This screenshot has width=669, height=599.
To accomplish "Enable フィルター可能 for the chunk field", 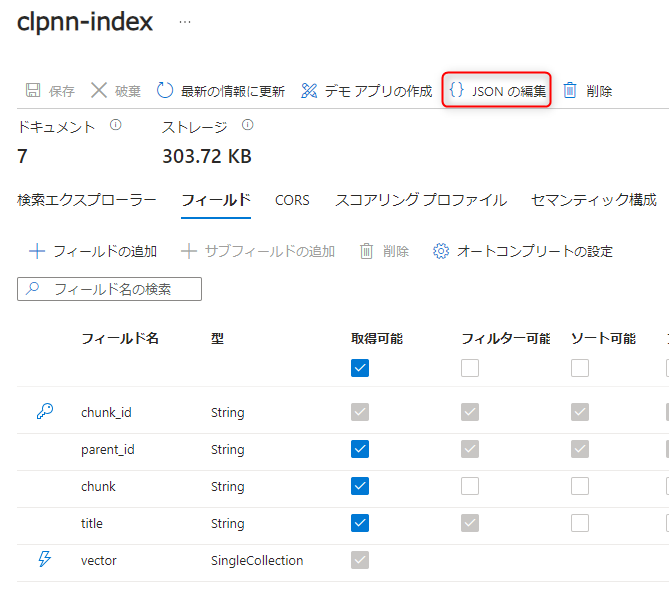I will pos(470,487).
